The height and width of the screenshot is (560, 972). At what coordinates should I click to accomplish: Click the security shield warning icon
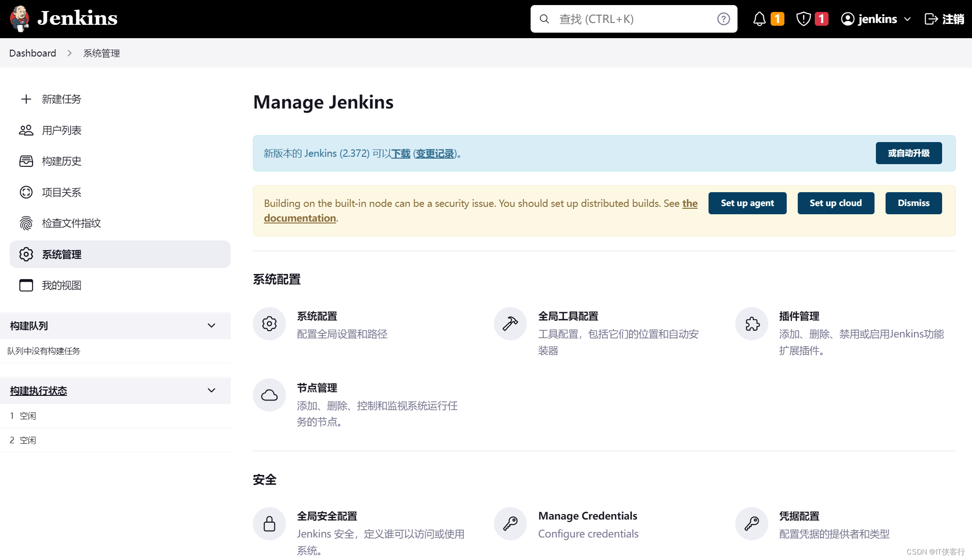pyautogui.click(x=803, y=19)
